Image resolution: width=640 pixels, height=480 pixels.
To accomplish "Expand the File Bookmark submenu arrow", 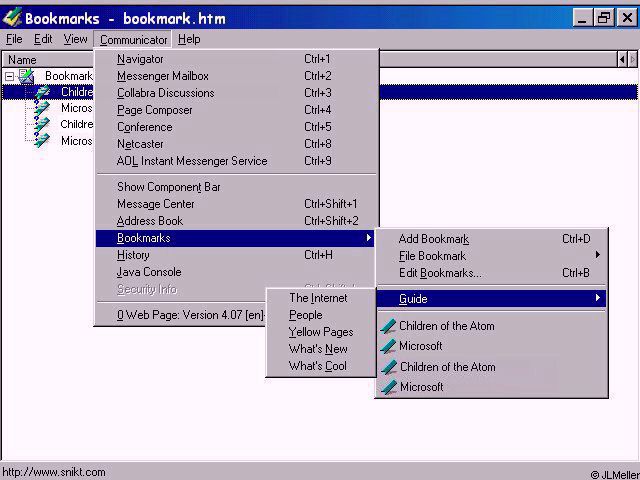I will [598, 256].
